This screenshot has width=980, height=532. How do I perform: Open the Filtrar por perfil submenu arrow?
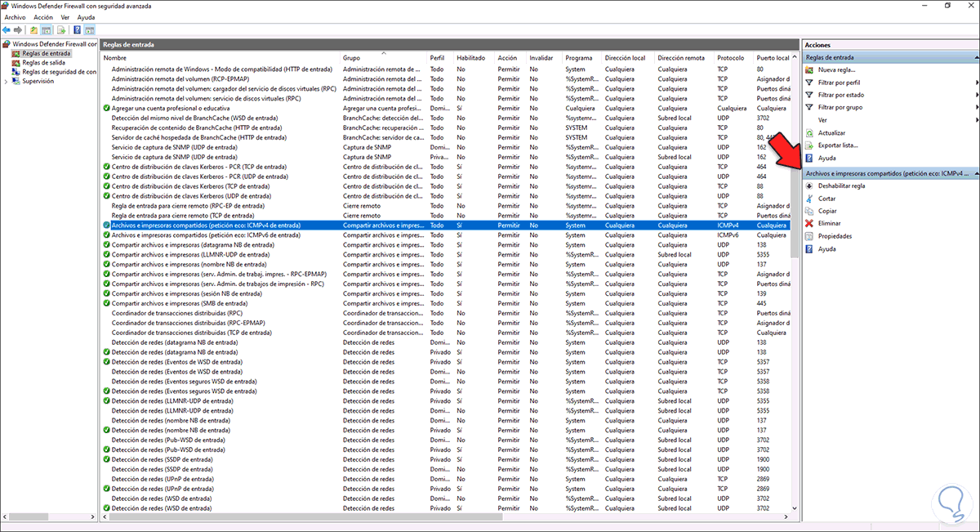coord(977,83)
